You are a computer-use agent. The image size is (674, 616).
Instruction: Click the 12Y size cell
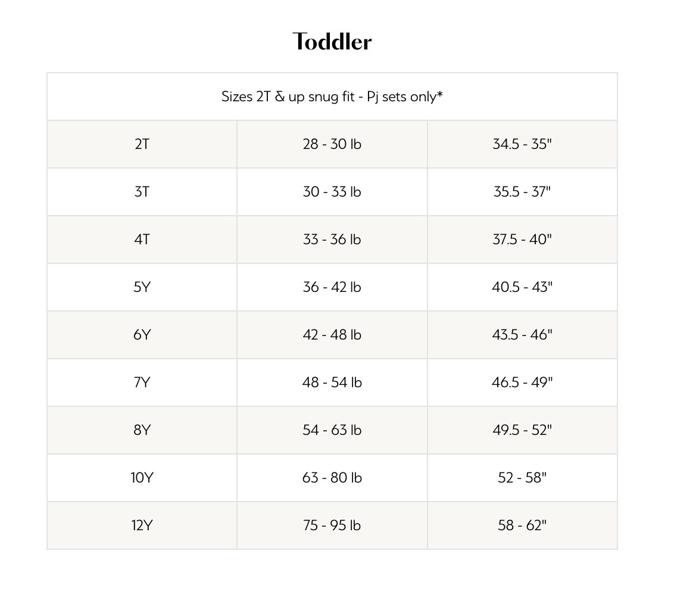142,525
